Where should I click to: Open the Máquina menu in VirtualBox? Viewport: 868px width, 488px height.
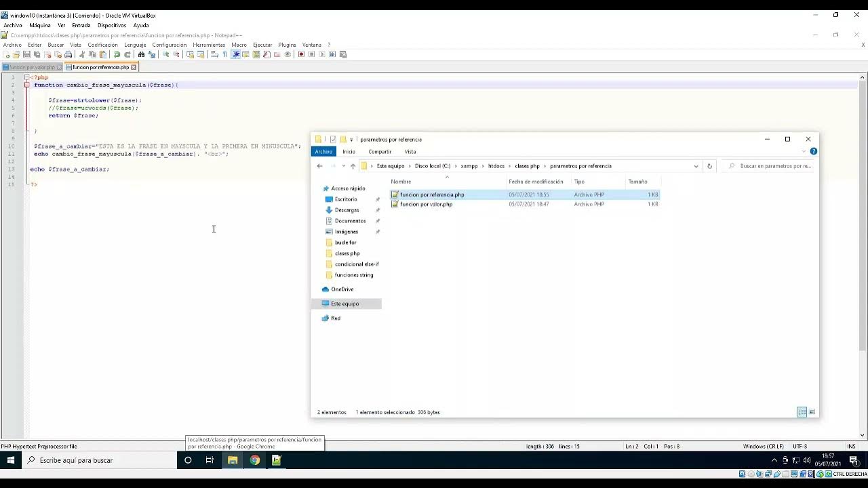pyautogui.click(x=40, y=25)
